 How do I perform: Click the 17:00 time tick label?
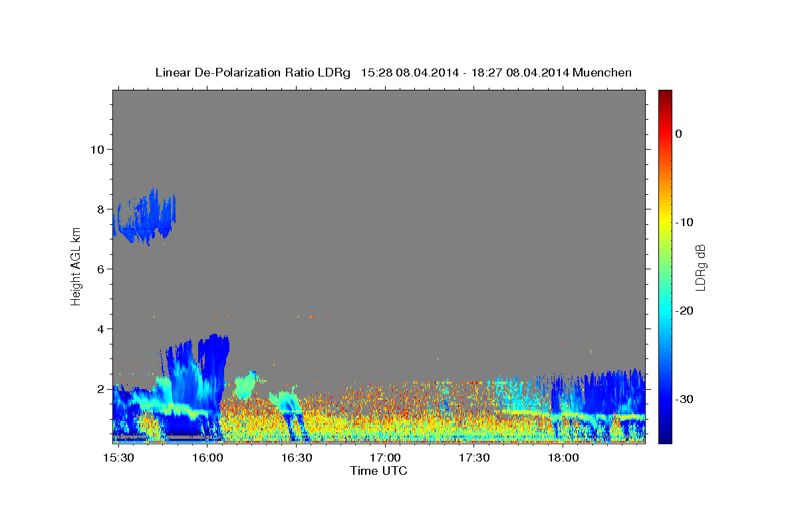tap(385, 458)
